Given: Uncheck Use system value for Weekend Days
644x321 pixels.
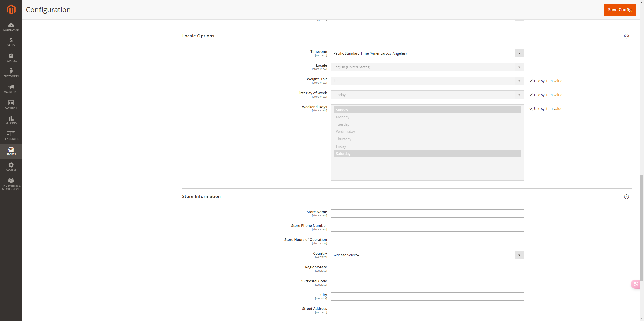Looking at the screenshot, I should click(x=531, y=109).
